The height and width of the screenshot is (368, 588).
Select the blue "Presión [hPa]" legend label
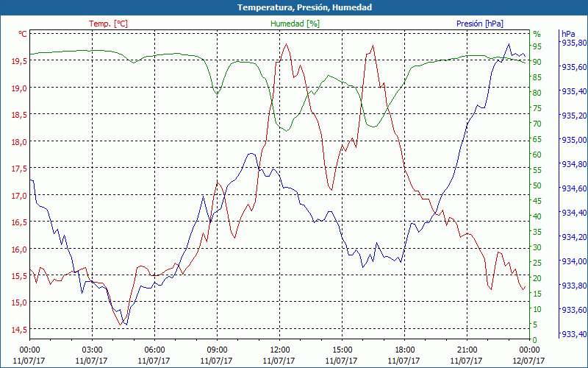pos(480,24)
